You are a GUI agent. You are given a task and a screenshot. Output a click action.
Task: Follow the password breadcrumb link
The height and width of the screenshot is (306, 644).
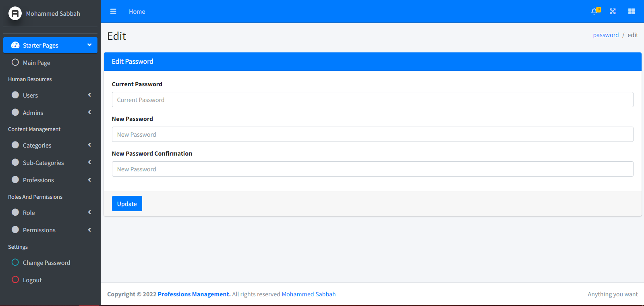pos(605,35)
